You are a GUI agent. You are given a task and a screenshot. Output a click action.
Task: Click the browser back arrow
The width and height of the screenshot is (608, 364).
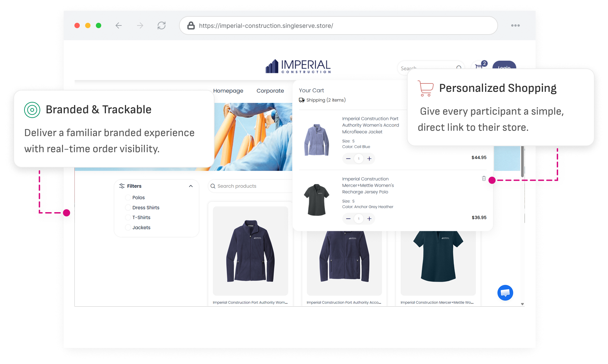tap(119, 25)
